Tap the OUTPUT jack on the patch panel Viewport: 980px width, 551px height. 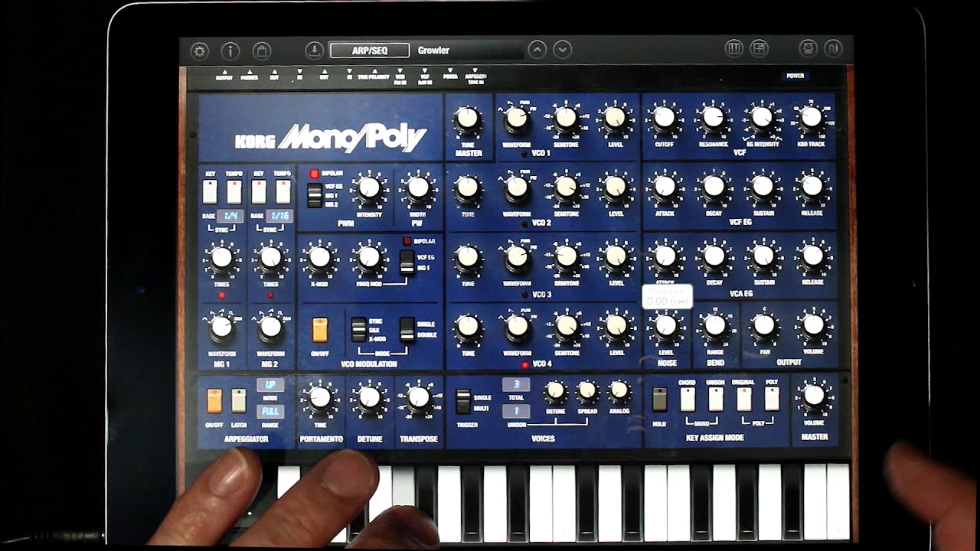[224, 76]
